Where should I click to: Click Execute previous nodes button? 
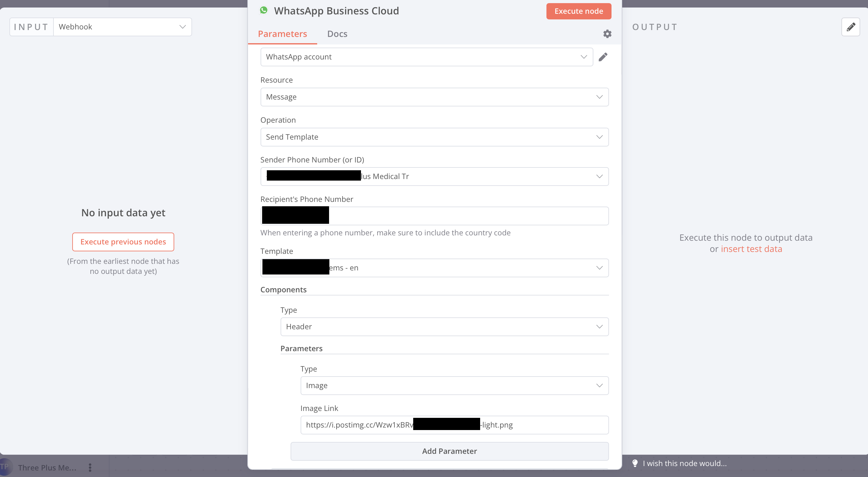click(123, 242)
